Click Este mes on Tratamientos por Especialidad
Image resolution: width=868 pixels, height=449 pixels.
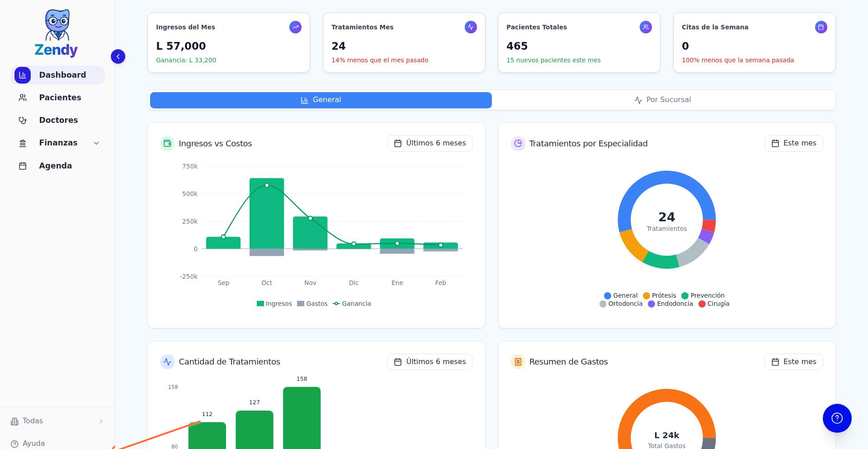[793, 143]
